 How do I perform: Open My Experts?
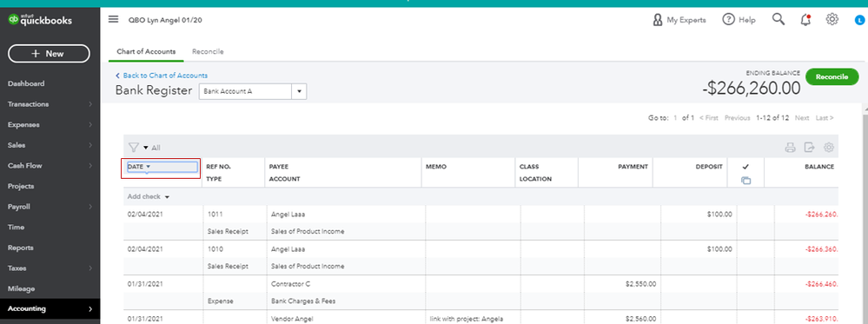tap(679, 20)
